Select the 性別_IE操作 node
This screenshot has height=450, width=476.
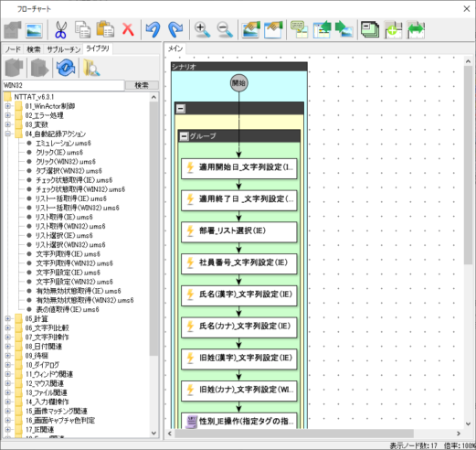pos(238,421)
